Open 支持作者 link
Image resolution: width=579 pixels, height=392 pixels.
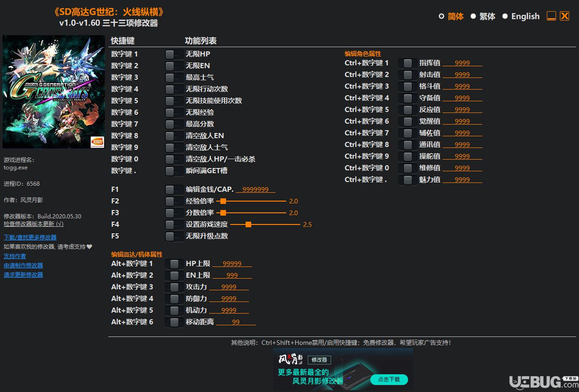(15, 256)
